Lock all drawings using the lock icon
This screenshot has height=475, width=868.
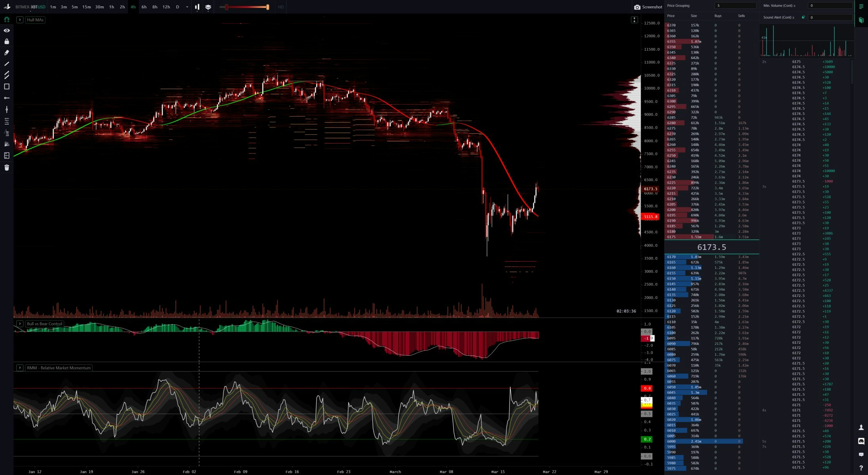(x=6, y=42)
